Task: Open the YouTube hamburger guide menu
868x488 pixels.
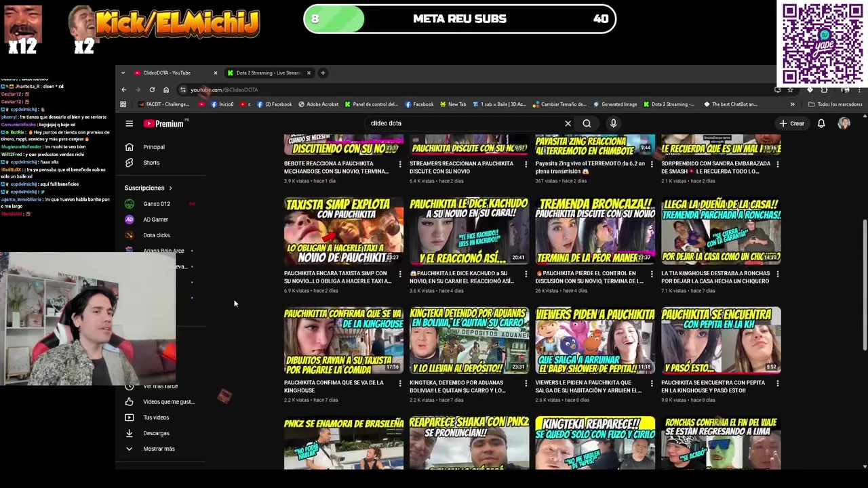Action: pos(129,123)
